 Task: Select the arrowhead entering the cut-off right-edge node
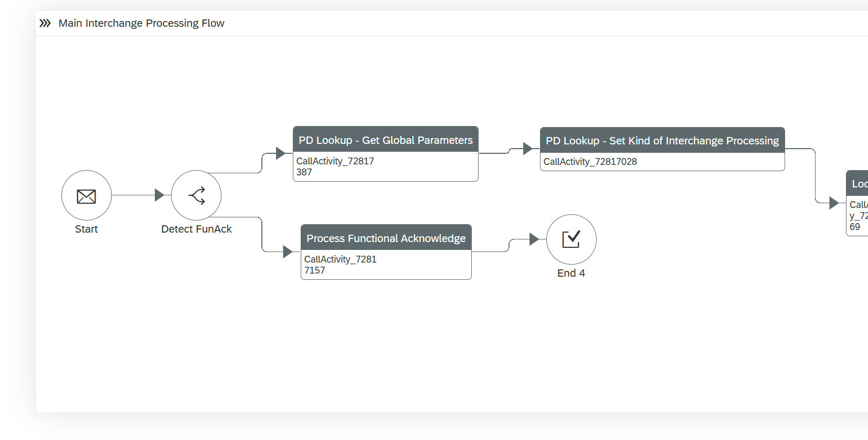click(x=834, y=203)
